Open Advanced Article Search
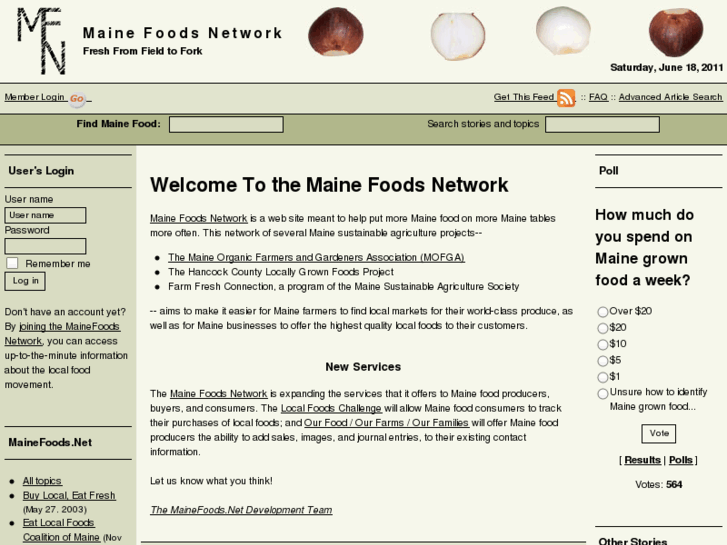727x545 pixels. tap(670, 97)
